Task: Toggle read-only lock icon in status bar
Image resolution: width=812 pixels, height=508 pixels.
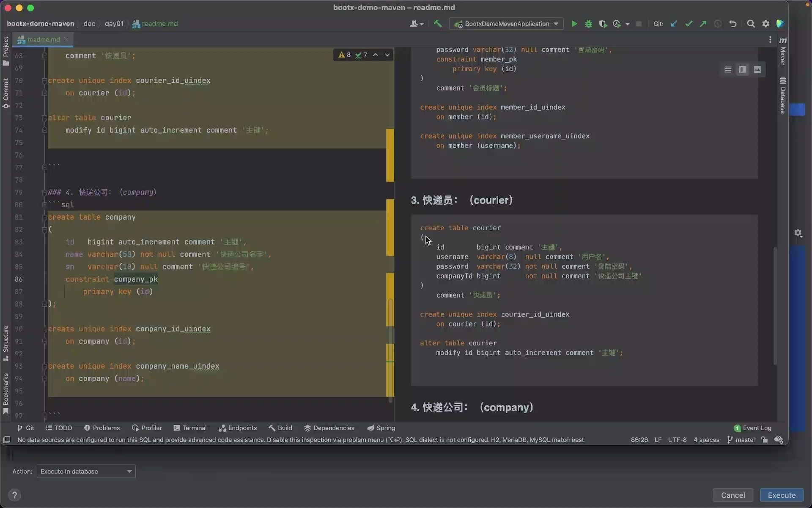Action: (765, 440)
